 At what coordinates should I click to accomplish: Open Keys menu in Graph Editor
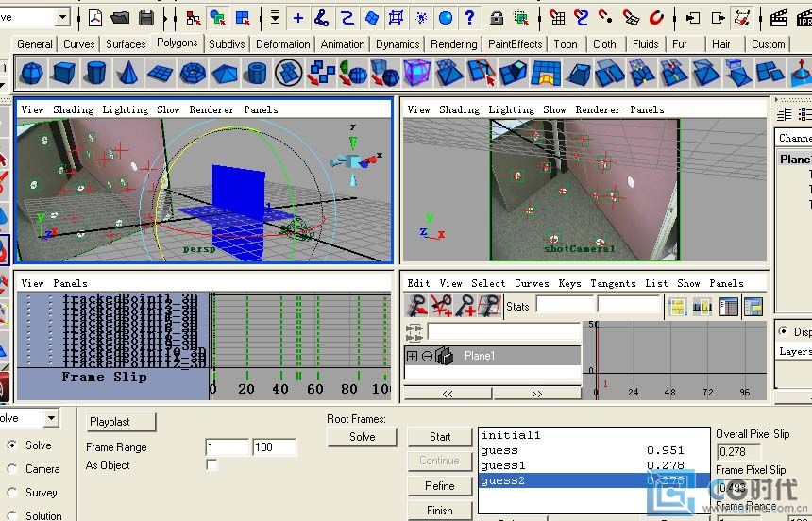click(x=569, y=283)
